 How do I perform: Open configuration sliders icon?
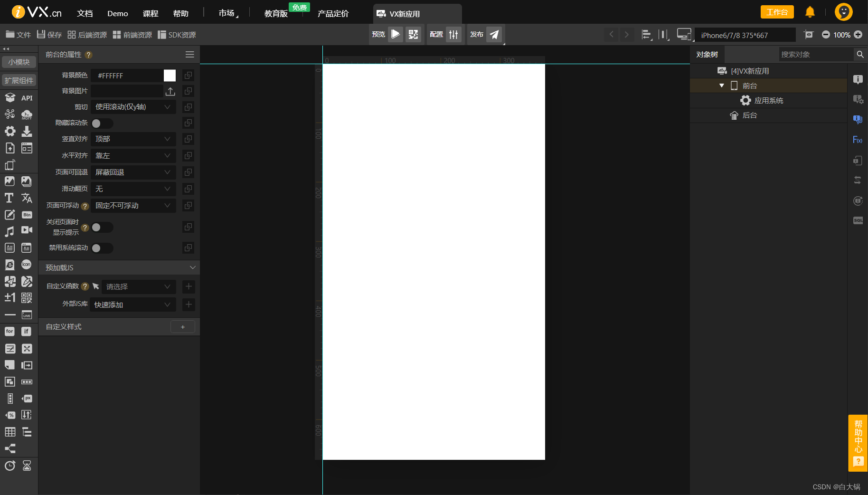click(x=453, y=34)
